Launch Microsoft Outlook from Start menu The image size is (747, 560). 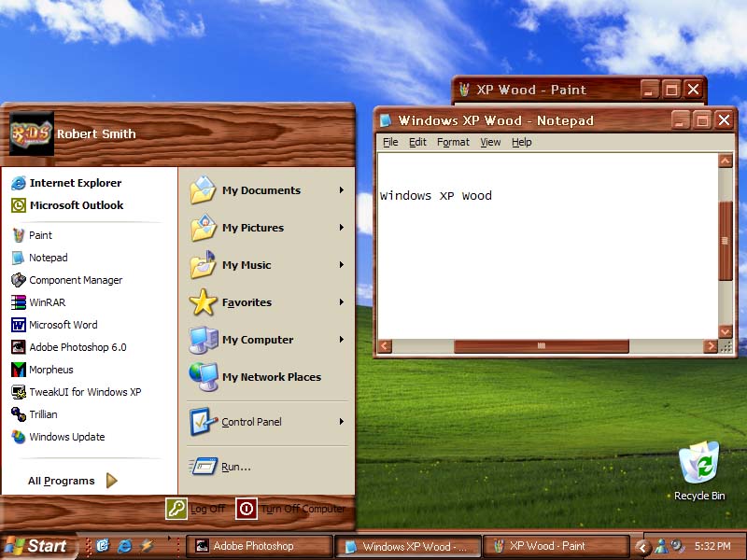(67, 205)
